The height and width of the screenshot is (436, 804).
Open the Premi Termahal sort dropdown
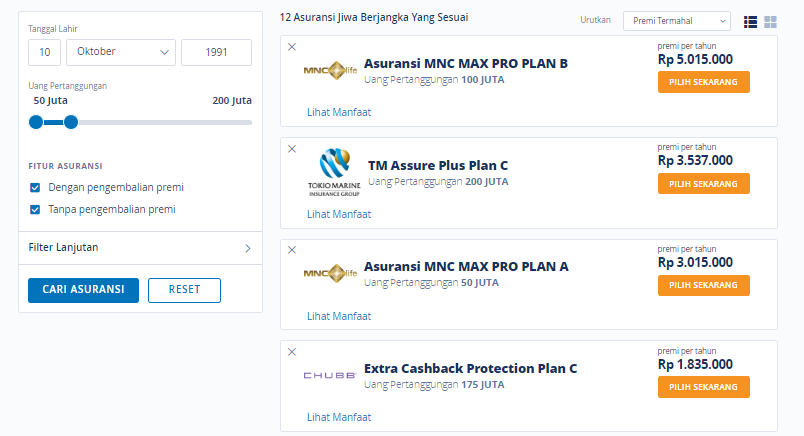677,21
